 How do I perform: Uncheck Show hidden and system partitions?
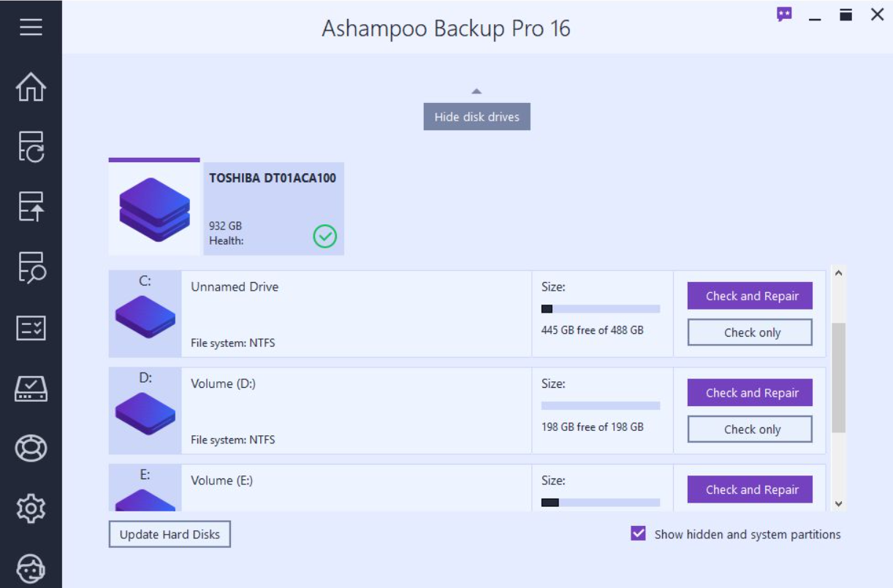pyautogui.click(x=638, y=534)
